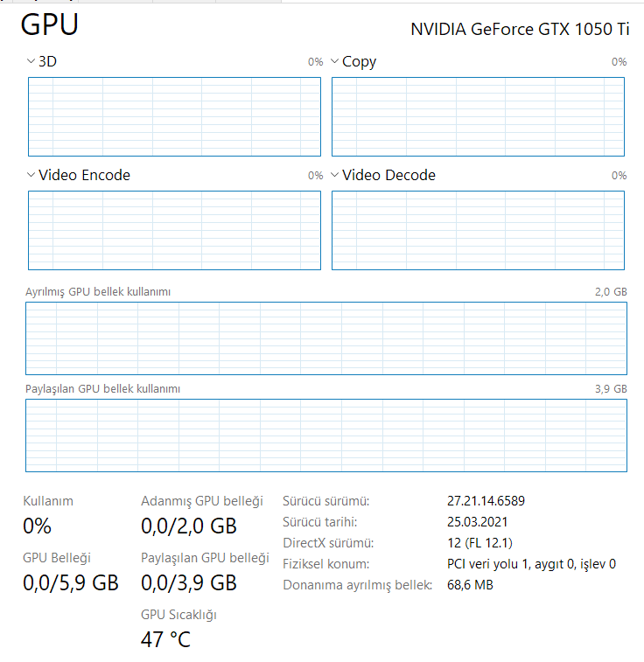This screenshot has width=644, height=662.
Task: Click the driver date 25.03.2021
Action: pyautogui.click(x=477, y=522)
